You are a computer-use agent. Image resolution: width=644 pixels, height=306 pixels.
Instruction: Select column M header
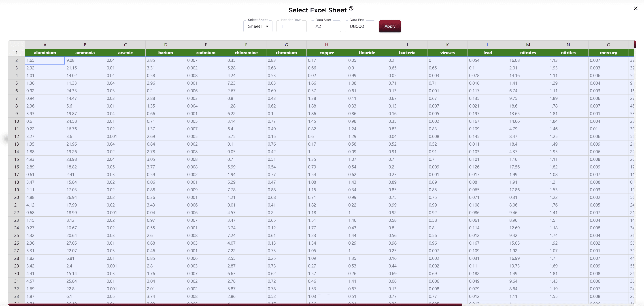[x=528, y=45]
